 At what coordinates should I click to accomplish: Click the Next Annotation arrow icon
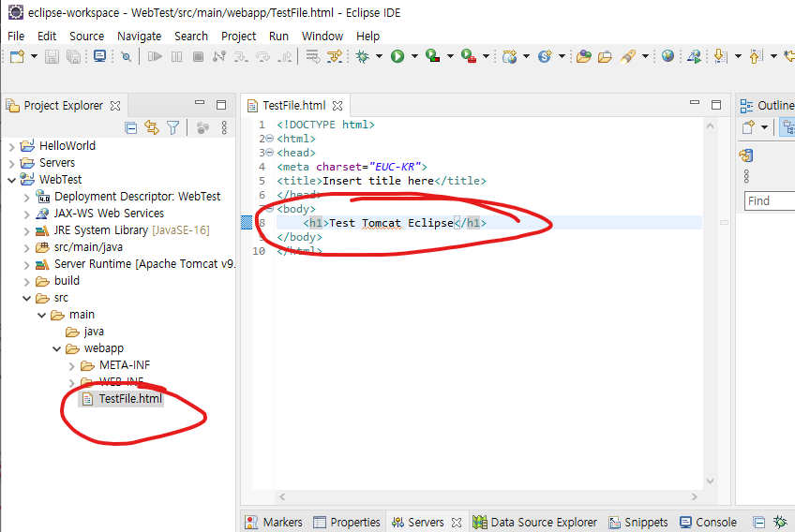click(720, 56)
